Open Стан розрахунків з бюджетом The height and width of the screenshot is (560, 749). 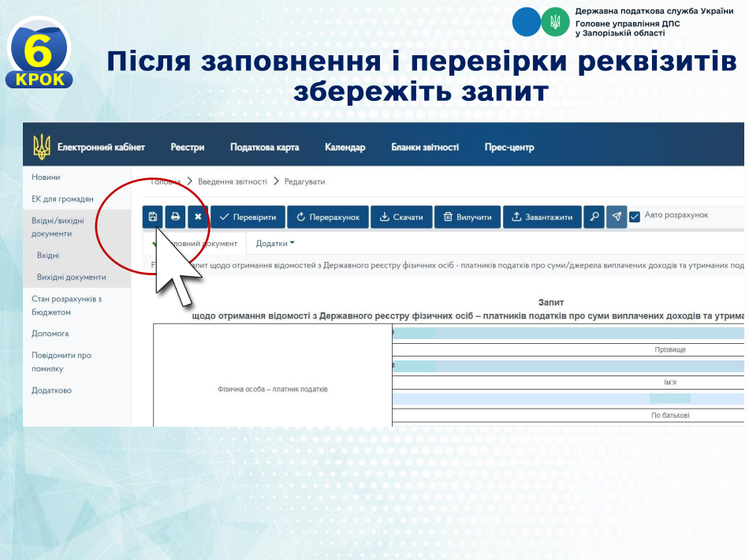[x=66, y=305]
